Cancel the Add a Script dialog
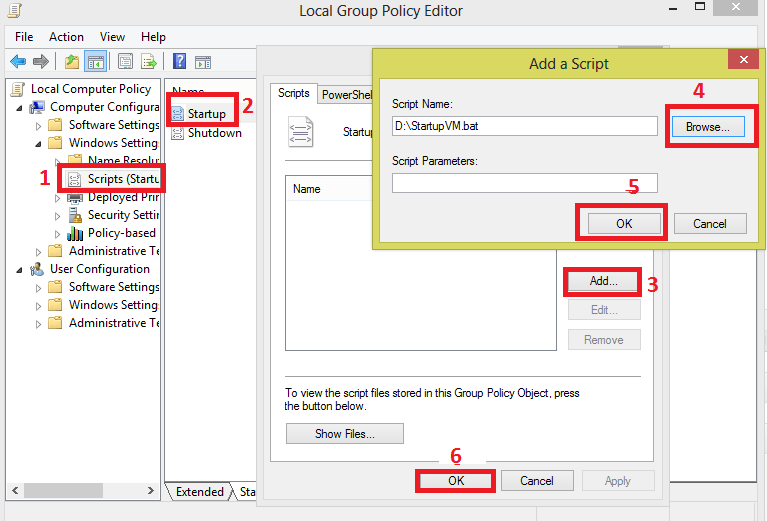This screenshot has height=521, width=767. coord(710,223)
